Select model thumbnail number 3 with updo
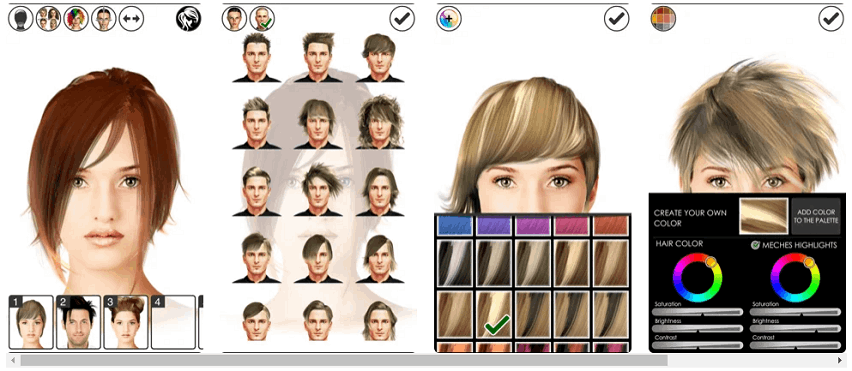852x371 pixels. click(126, 322)
